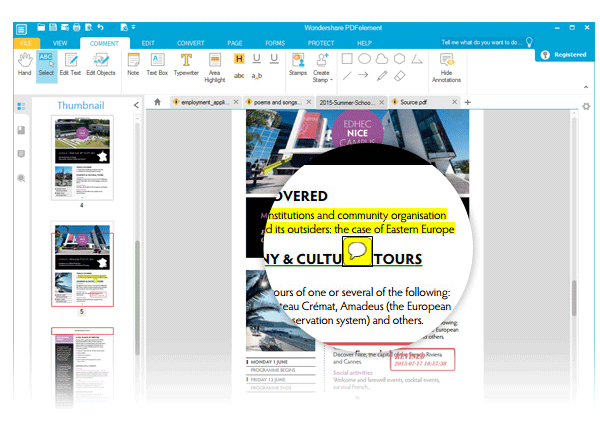This screenshot has height=448, width=600.
Task: Click the save disk icon
Action: [53, 27]
